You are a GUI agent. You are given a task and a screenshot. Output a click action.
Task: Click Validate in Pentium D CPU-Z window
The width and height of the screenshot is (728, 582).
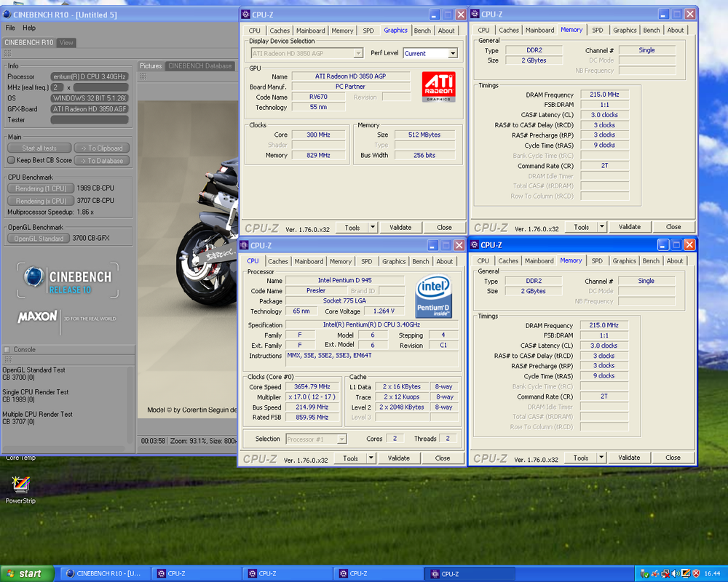(x=398, y=458)
